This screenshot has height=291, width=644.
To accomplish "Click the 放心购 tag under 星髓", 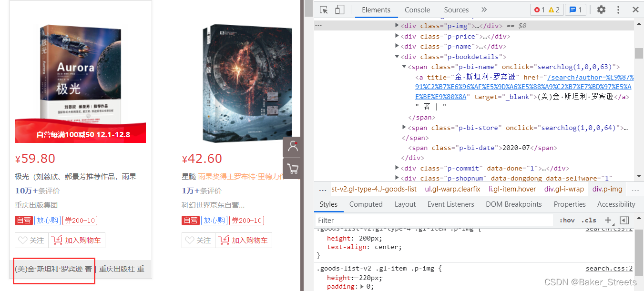I will click(x=214, y=221).
